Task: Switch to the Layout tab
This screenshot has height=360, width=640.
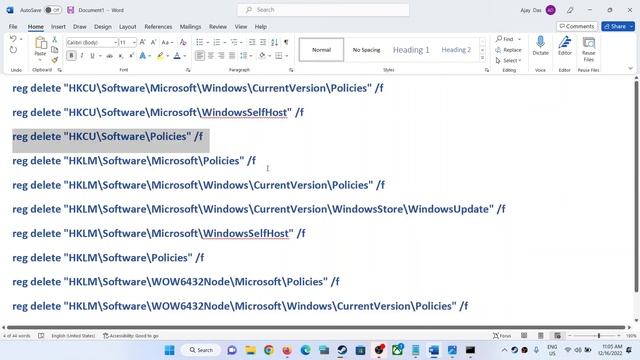Action: 128,27
